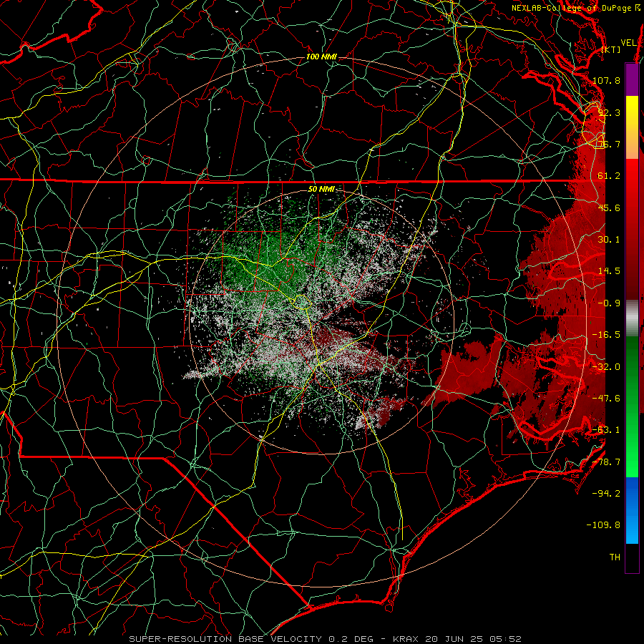Click the 30.1 value on velocity scale

coord(609,240)
